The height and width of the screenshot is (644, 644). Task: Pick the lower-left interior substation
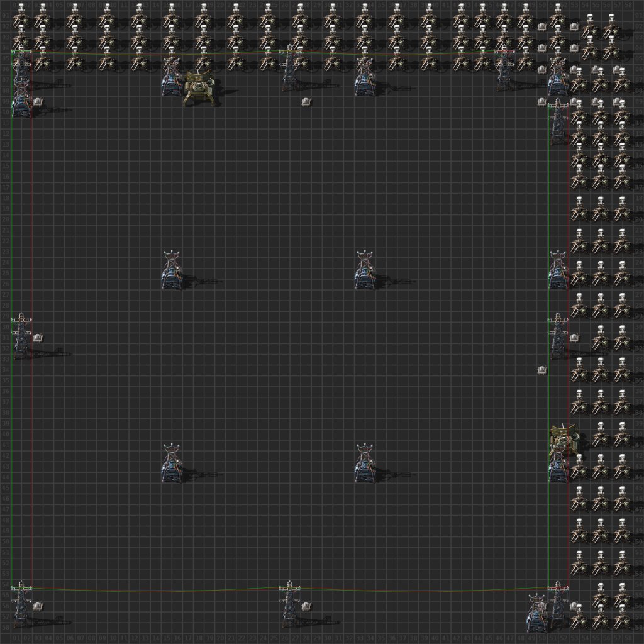pyautogui.click(x=172, y=464)
